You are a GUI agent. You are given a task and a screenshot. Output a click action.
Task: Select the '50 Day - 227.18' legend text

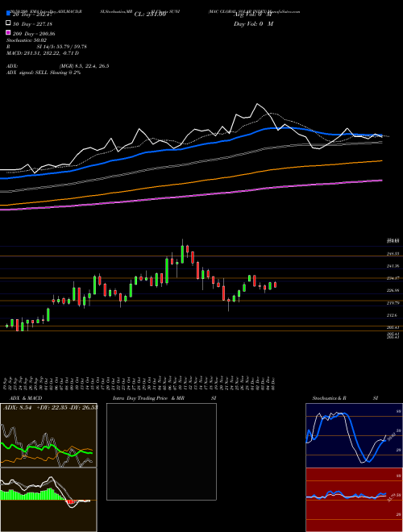click(x=33, y=24)
